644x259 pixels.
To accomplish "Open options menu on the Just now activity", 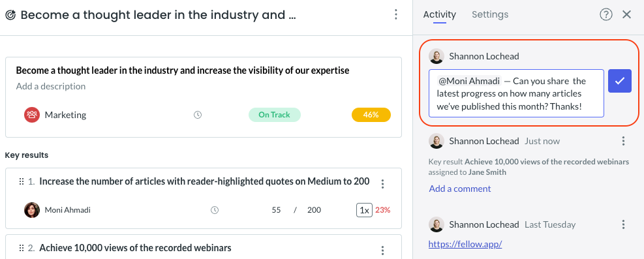I will pos(623,141).
